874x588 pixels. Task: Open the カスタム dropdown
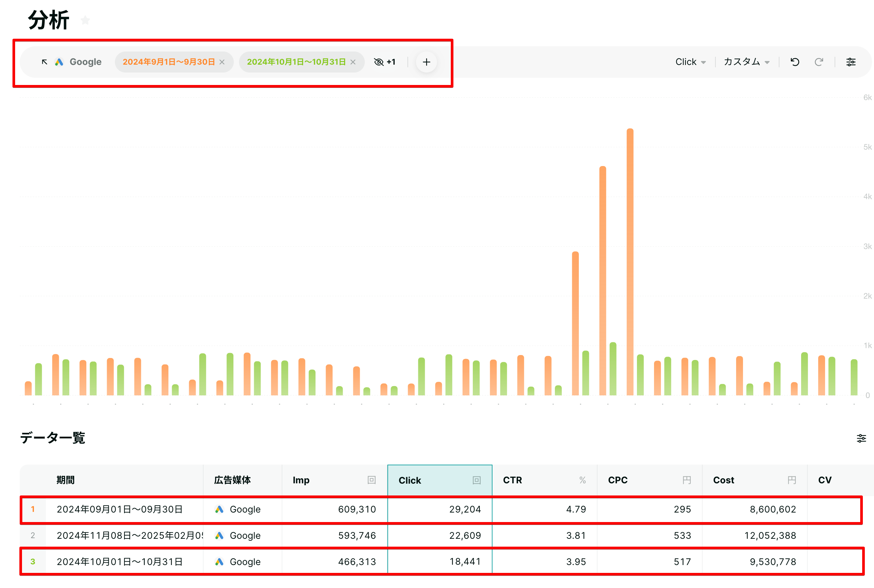pyautogui.click(x=746, y=62)
